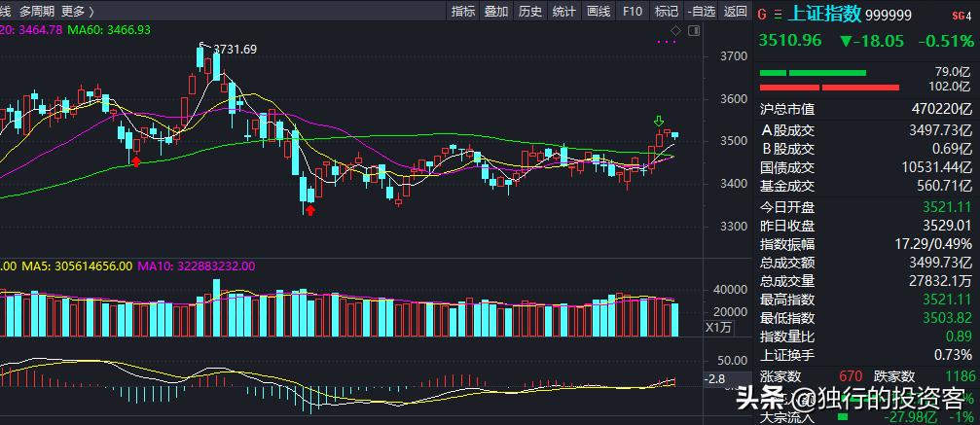Toggle -自选 to remove from watchlist
The width and height of the screenshot is (980, 425).
point(701,12)
